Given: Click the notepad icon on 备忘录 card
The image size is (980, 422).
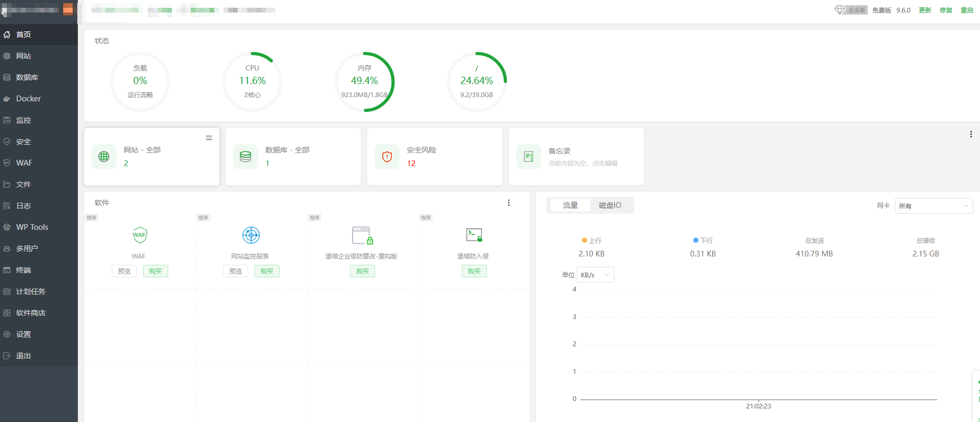Looking at the screenshot, I should click(529, 157).
